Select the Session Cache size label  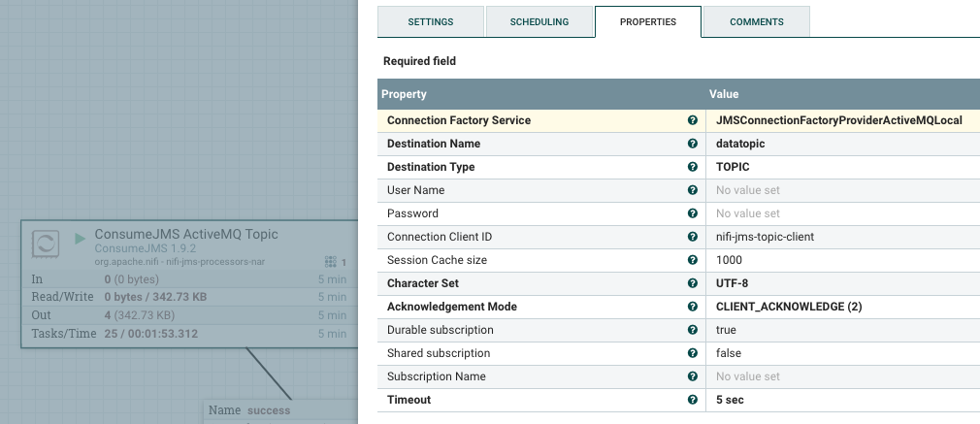[437, 260]
